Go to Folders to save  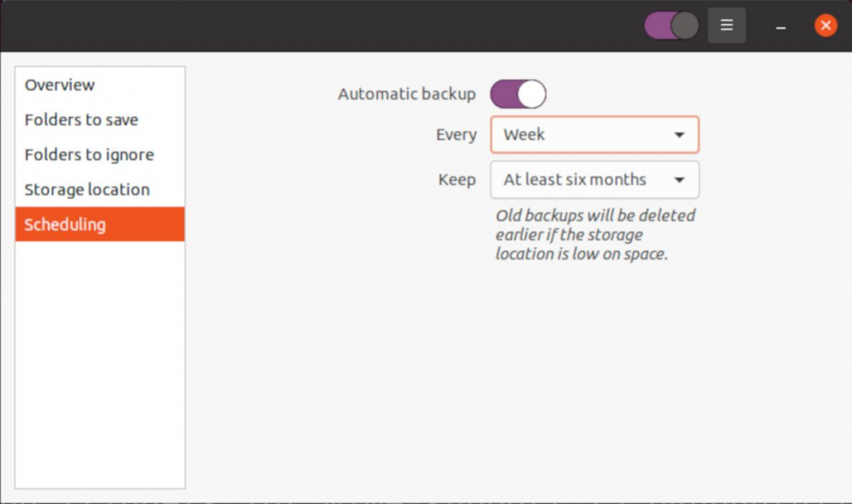click(x=82, y=120)
